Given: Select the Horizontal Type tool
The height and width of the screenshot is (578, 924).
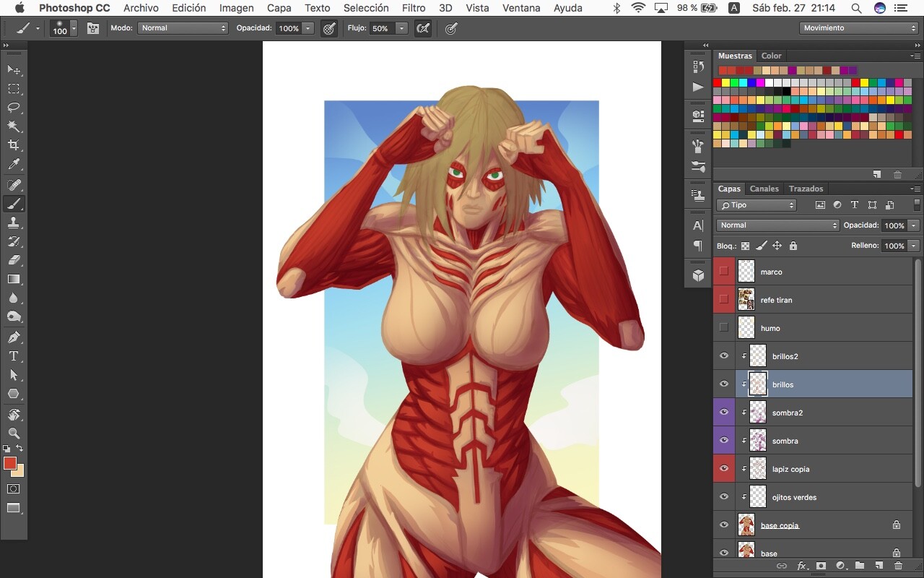Looking at the screenshot, I should pos(14,356).
